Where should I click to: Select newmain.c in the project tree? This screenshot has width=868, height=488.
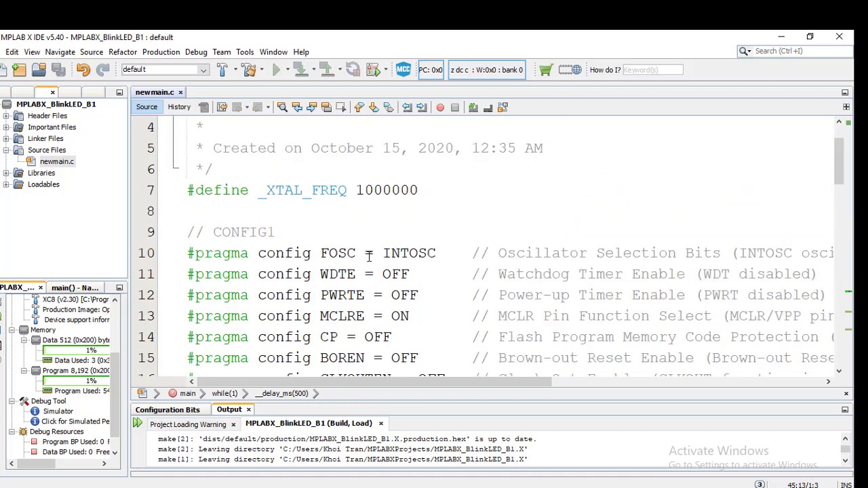[x=57, y=161]
